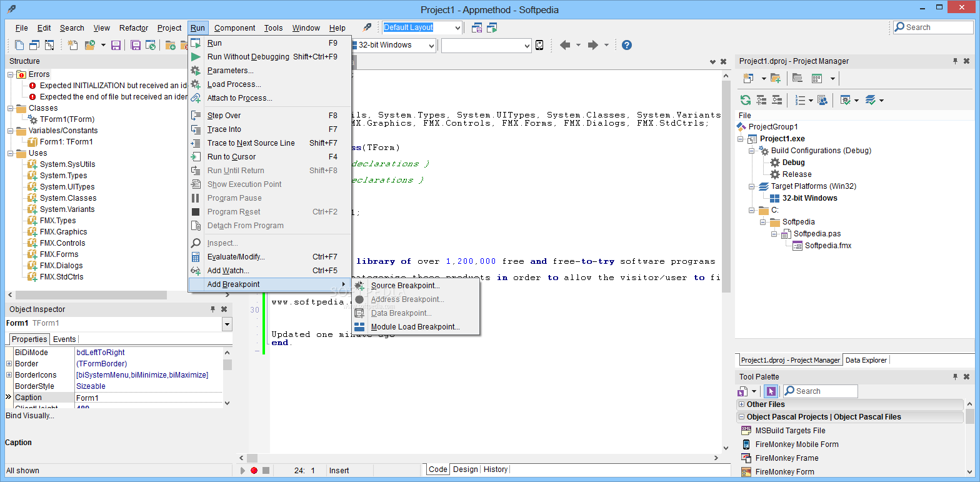Click the pin icon next to Help menu
The width and height of the screenshot is (980, 482).
pyautogui.click(x=367, y=28)
